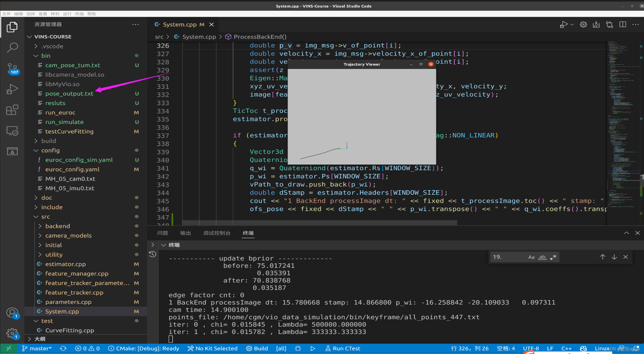Click the launch play icon in status bar
The height and width of the screenshot is (354, 644).
point(313,349)
